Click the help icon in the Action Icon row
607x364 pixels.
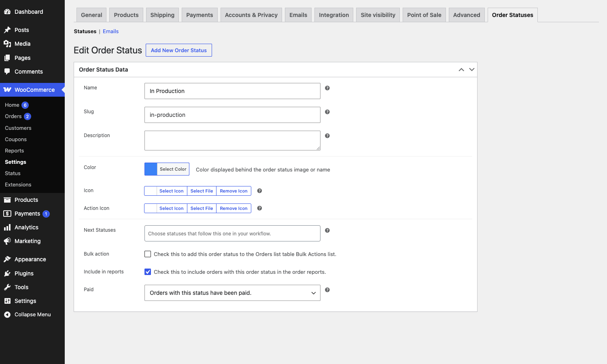pyautogui.click(x=260, y=208)
